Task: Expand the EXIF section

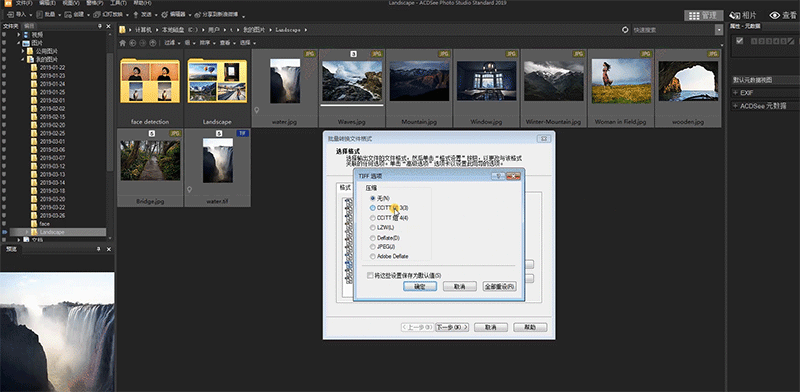Action: (735, 93)
